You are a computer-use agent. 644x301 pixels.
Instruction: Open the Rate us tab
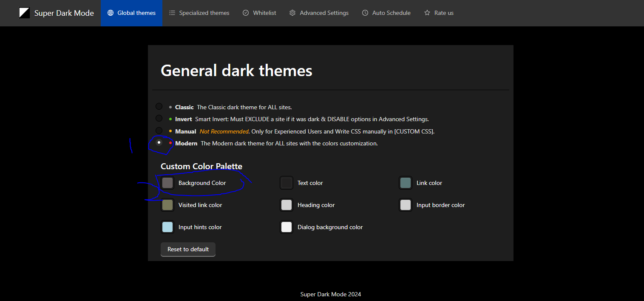tap(439, 13)
